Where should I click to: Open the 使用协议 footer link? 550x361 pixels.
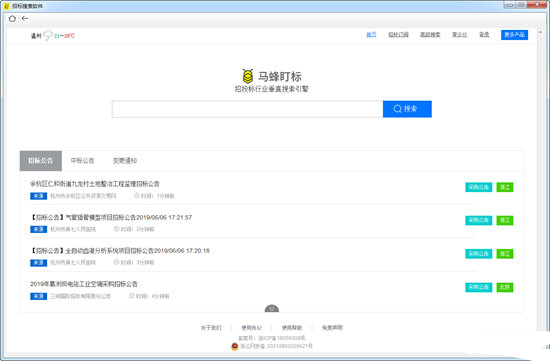(251, 328)
